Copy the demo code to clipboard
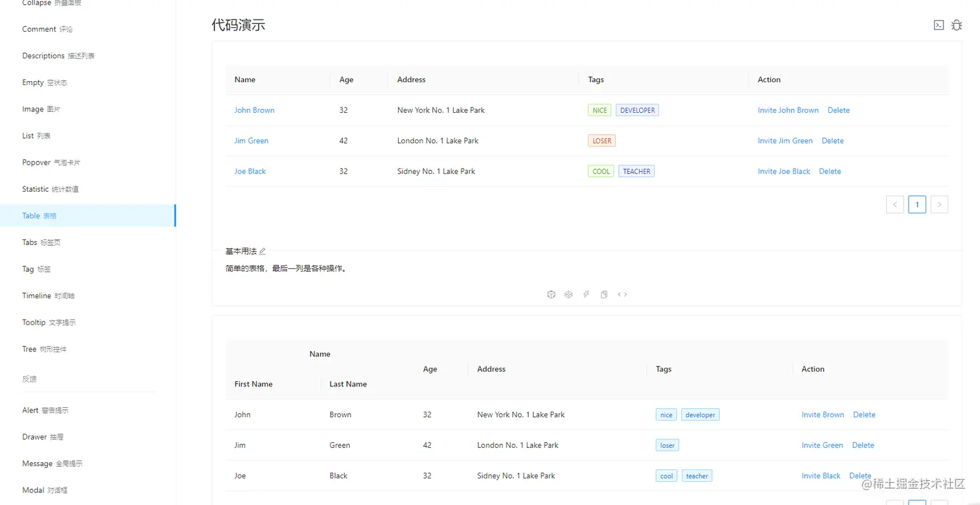 tap(603, 294)
